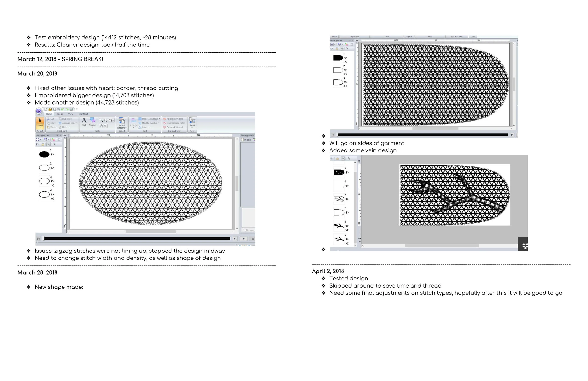
Task: Click the round application menu button
Action: [x=39, y=111]
